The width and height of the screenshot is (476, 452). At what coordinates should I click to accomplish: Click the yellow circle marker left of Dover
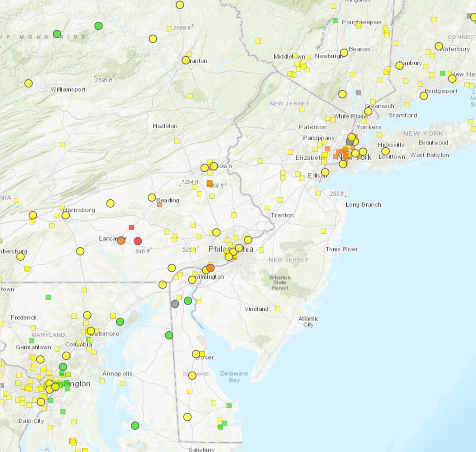point(196,354)
